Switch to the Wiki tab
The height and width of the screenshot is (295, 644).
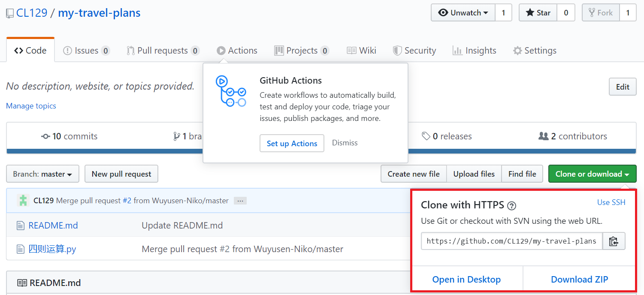point(362,51)
